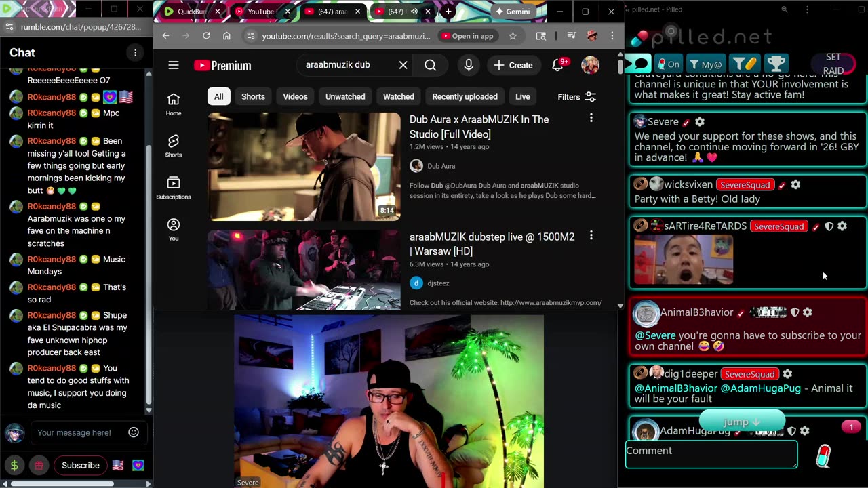Click Subscribe in the Rumble chat
This screenshot has height=488, width=868.
point(81,465)
